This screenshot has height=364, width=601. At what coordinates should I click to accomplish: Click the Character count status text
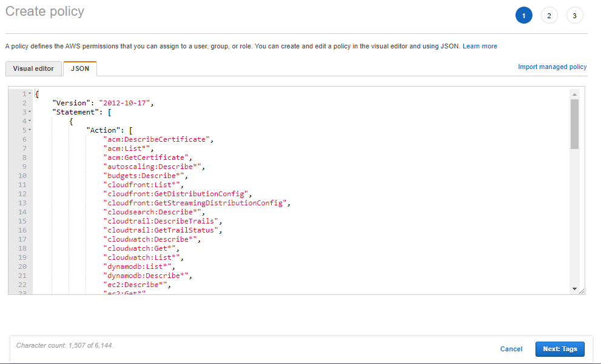65,345
